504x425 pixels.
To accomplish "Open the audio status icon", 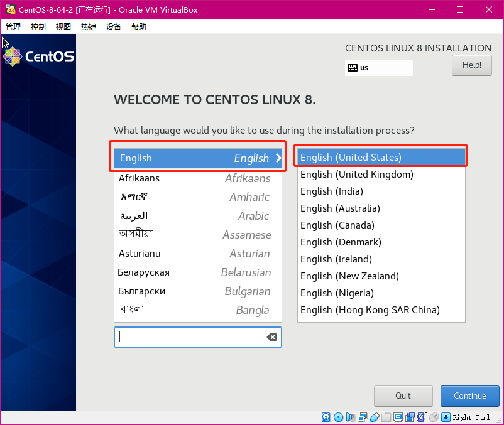I will [x=351, y=417].
